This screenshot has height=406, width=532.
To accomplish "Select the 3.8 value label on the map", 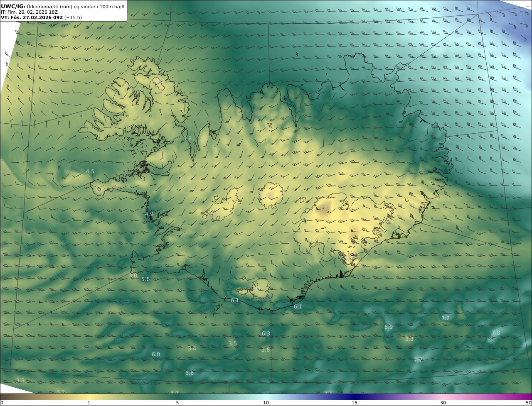I will pyautogui.click(x=187, y=139).
